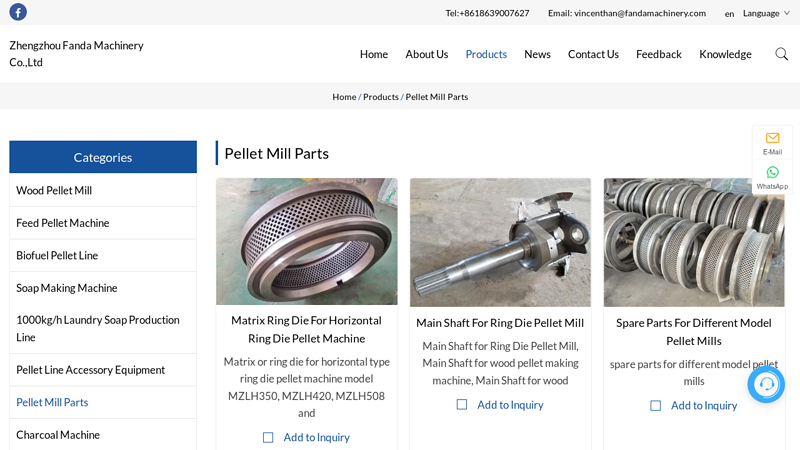800x450 pixels.
Task: Click the Products breadcrumb link
Action: point(381,97)
